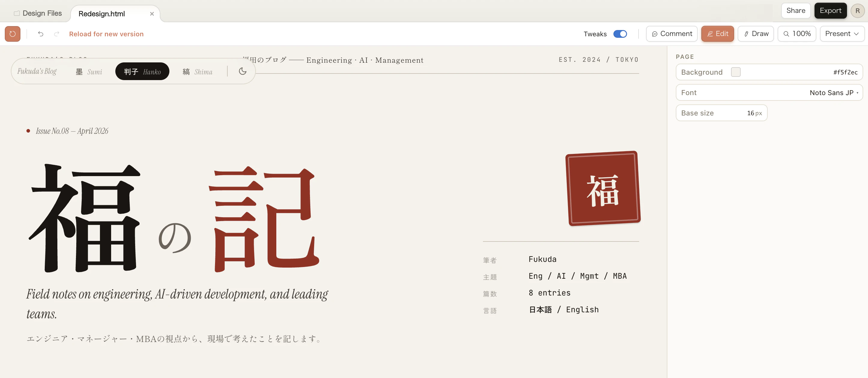The image size is (868, 378).
Task: Click the redo arrow icon
Action: click(56, 34)
